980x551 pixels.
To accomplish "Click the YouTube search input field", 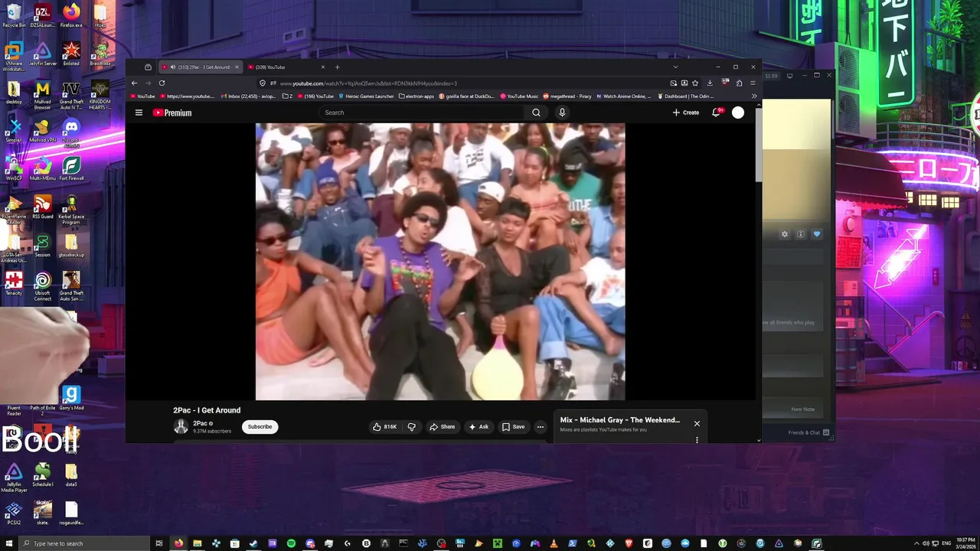I will (423, 112).
